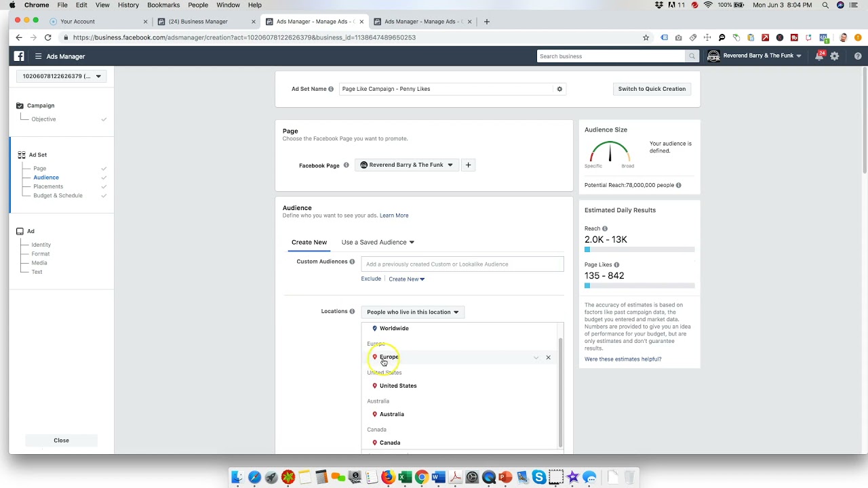Select the Create New audience tab
Viewport: 868px width, 488px height.
(309, 242)
